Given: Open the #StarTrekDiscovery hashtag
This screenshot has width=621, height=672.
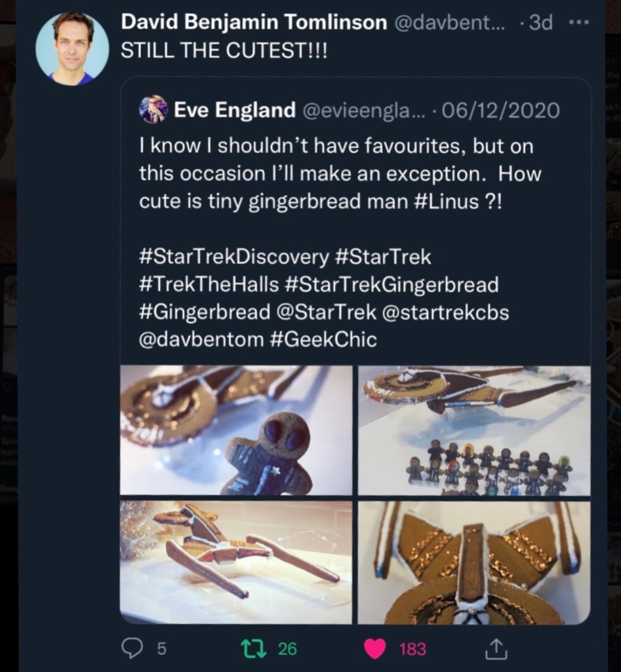Looking at the screenshot, I should coord(233,257).
